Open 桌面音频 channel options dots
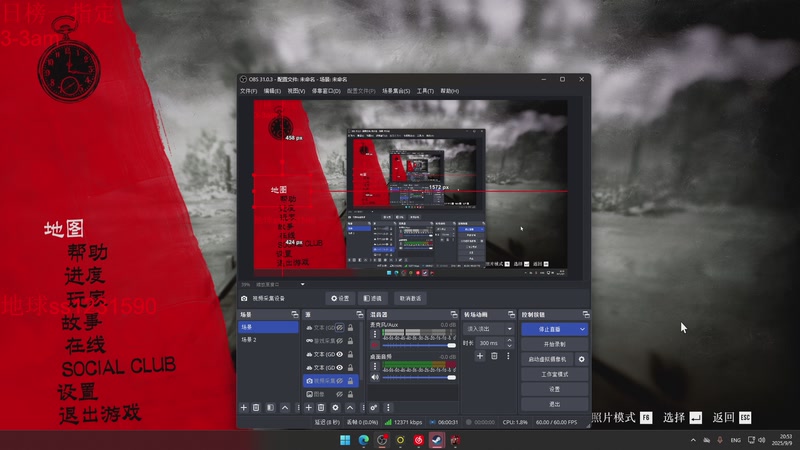800x450 pixels. 375,366
